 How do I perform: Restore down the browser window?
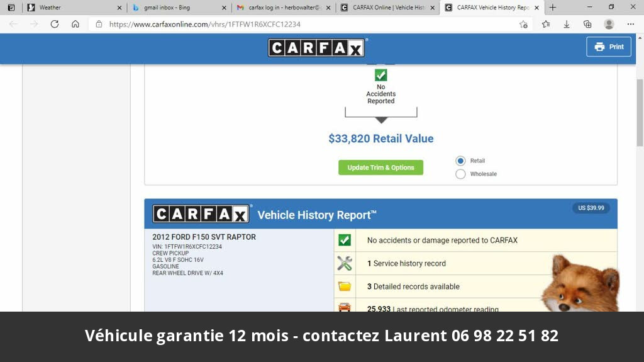[611, 7]
